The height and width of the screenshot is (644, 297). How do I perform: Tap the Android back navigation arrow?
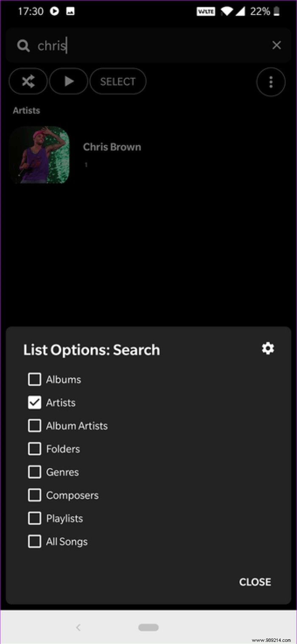[78, 627]
